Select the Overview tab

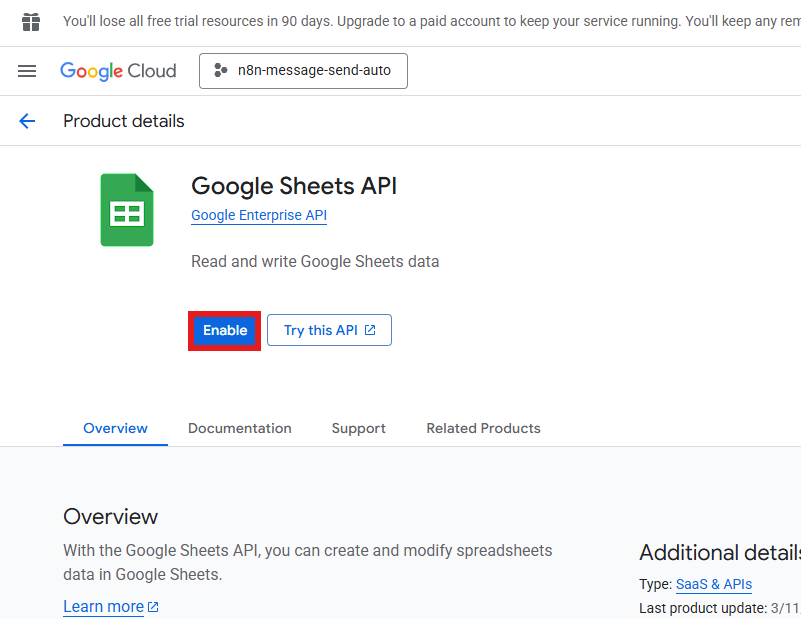pyautogui.click(x=115, y=428)
